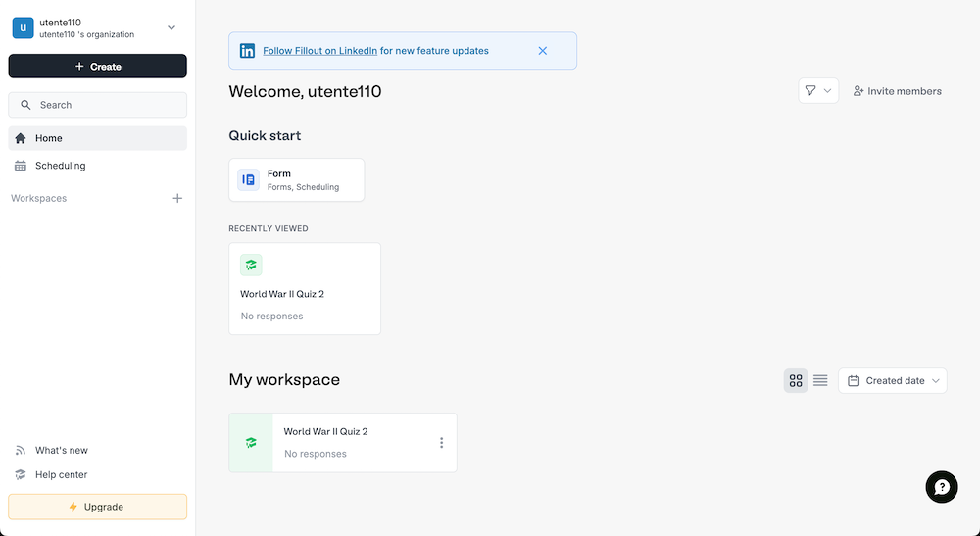The height and width of the screenshot is (536, 980).
Task: Open World War II Quiz 2 in My workspace
Action: [342, 442]
